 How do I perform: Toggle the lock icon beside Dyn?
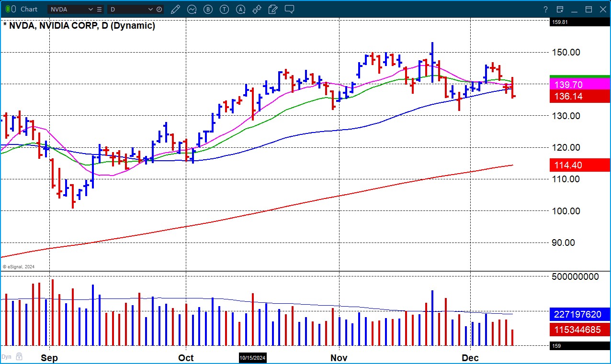(x=19, y=357)
